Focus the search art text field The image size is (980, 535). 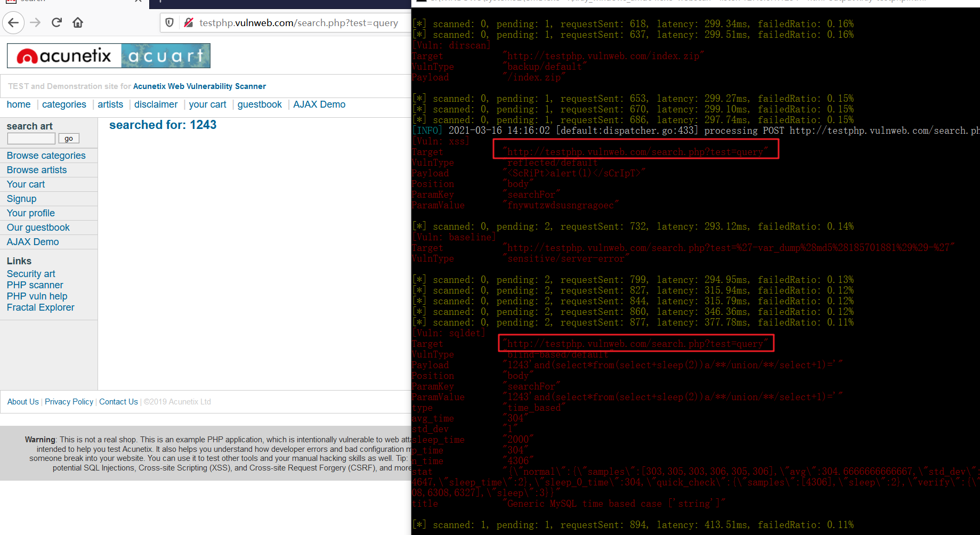[x=31, y=139]
